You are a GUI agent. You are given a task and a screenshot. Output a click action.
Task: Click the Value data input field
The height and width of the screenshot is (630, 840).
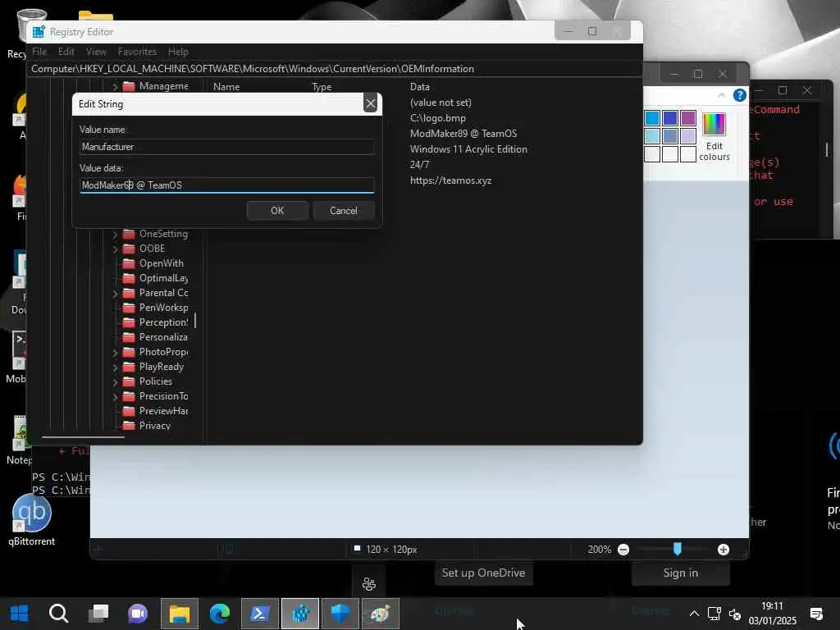click(x=226, y=185)
